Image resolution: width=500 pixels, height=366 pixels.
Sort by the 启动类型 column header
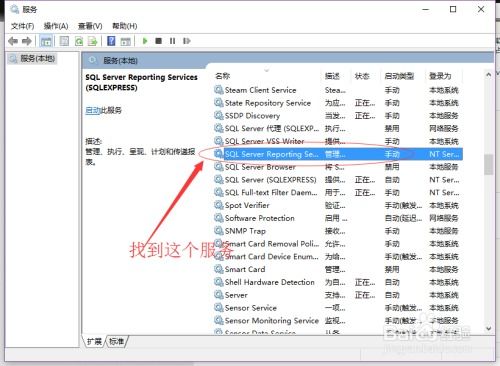(399, 76)
